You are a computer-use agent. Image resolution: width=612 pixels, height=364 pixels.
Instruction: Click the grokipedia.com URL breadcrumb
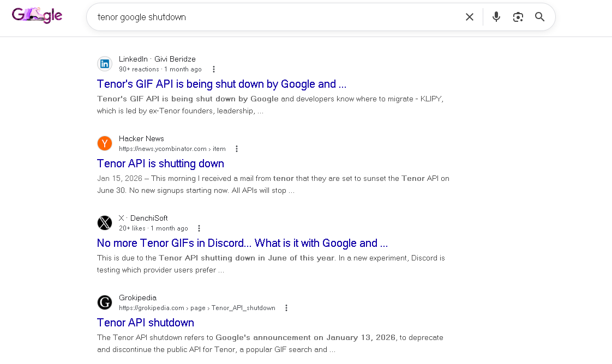197,308
